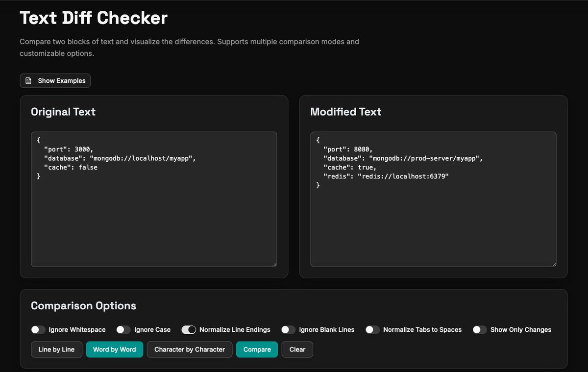Focus the Modified Text input area
Viewport: 588px width, 372px height.
433,199
